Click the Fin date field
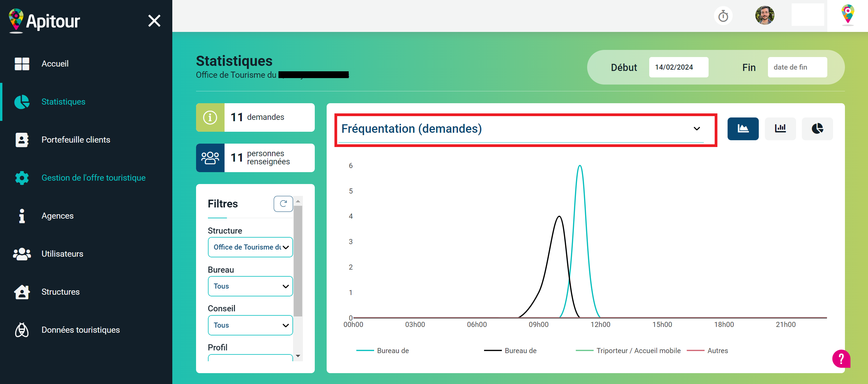 [797, 67]
